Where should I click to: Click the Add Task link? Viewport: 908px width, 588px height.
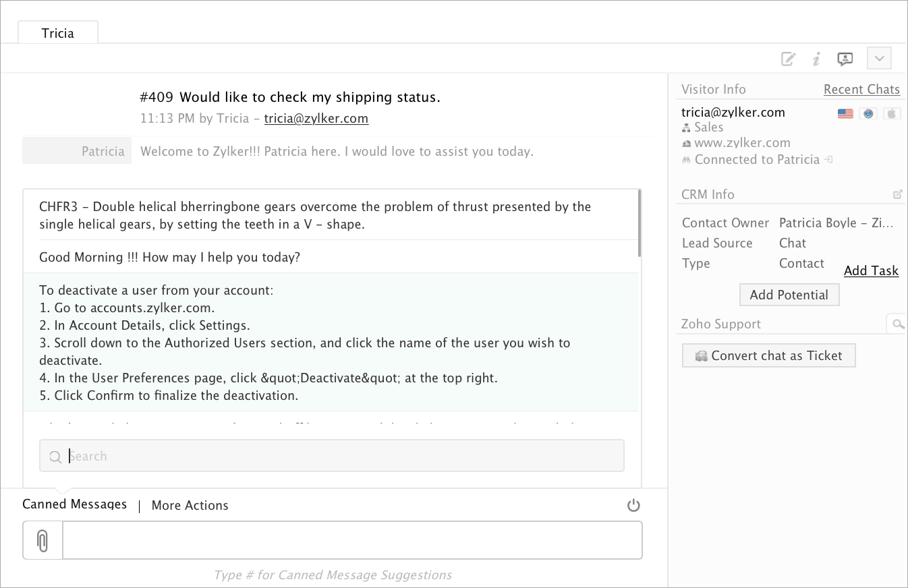click(871, 270)
